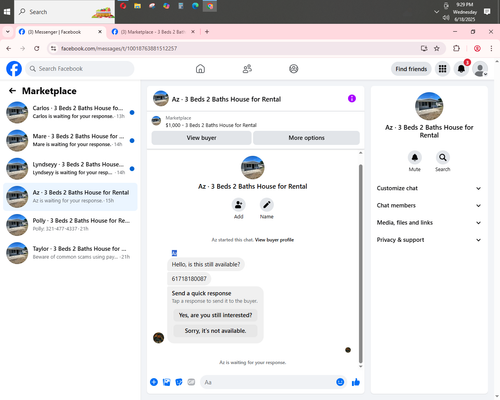The height and width of the screenshot is (400, 500).
Task: Edit chat name with the Name pencil
Action: [x=267, y=205]
